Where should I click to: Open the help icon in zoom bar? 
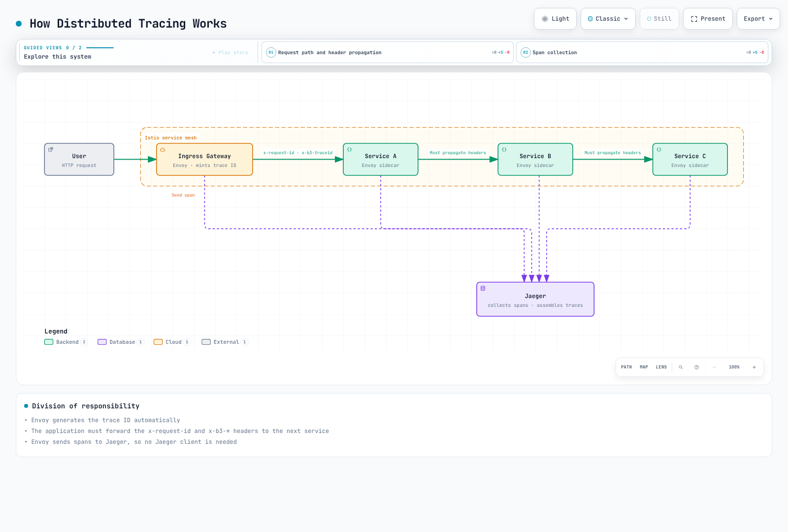pos(696,367)
